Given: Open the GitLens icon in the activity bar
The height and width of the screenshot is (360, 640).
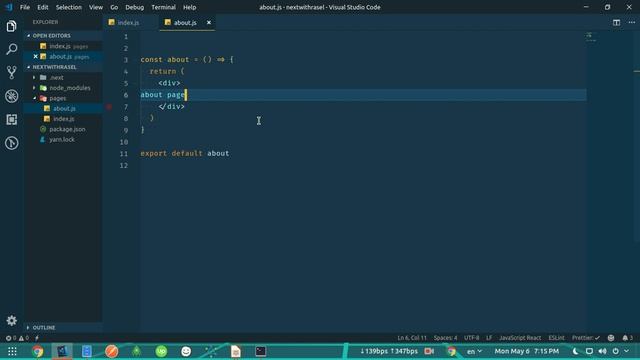Looking at the screenshot, I should pos(11,143).
